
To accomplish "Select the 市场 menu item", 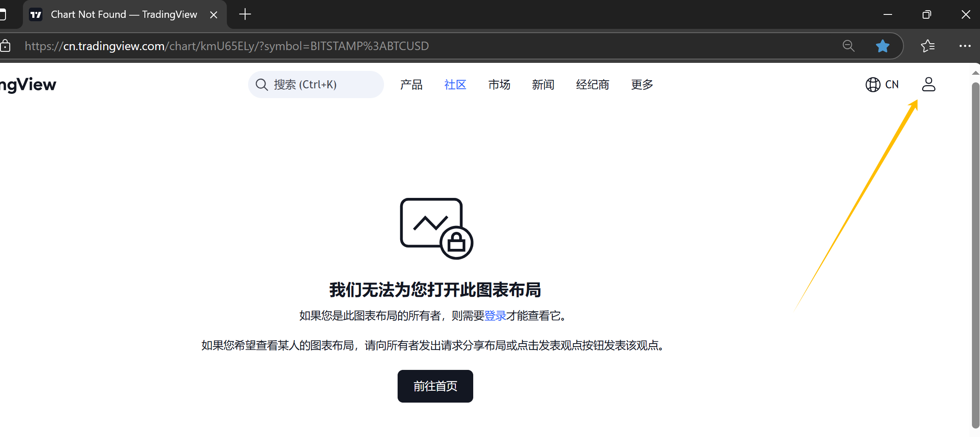I will click(x=499, y=85).
